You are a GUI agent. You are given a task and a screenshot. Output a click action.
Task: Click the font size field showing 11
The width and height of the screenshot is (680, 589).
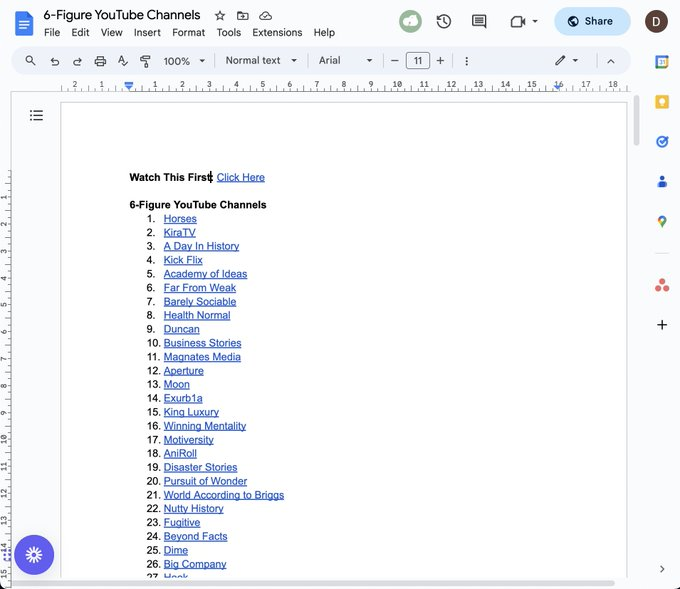(x=418, y=61)
